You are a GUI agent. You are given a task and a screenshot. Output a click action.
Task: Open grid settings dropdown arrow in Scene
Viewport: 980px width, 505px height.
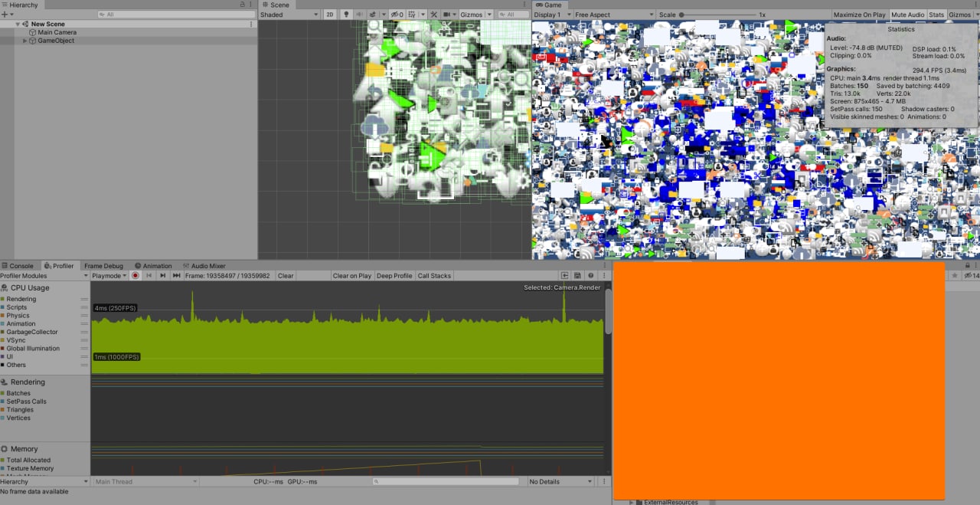(x=423, y=15)
